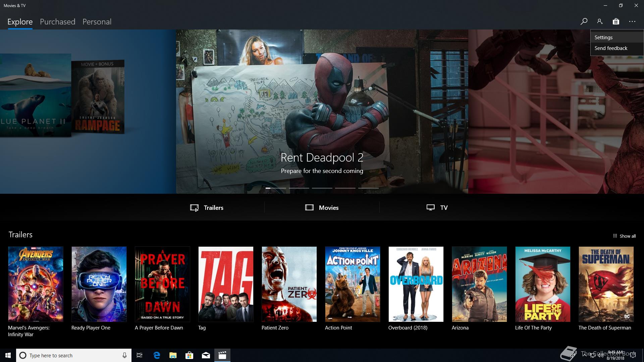Open File Explorer from taskbar
This screenshot has width=644, height=362.
coord(173,355)
